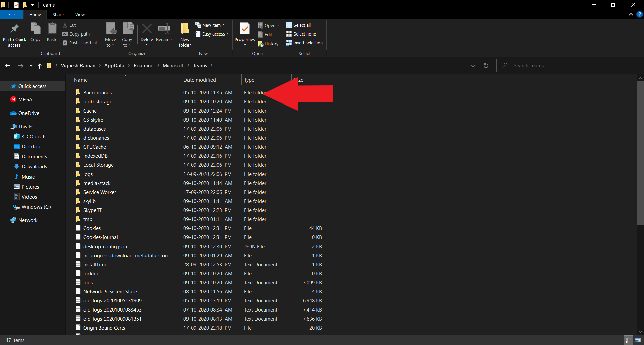Go forward with forward arrow
Screen dimensions: 644x345
point(21,66)
